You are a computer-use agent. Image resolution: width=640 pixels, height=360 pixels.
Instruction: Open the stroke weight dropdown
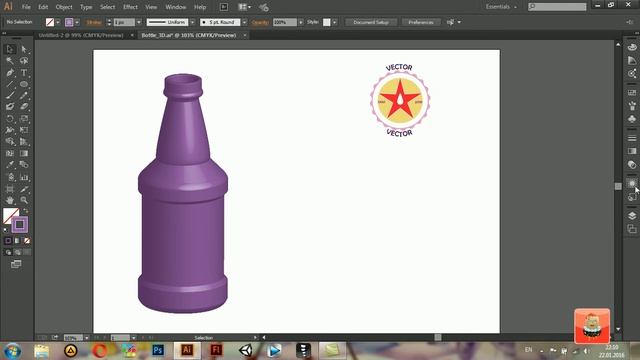click(x=139, y=22)
